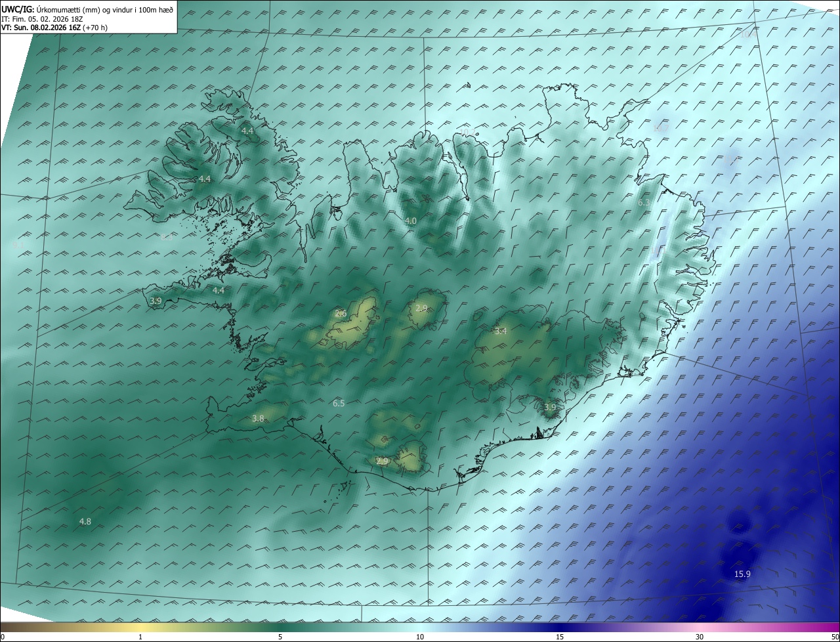Click the "10" tick on the color scale
Viewport: 840px width, 642px height.
420,637
